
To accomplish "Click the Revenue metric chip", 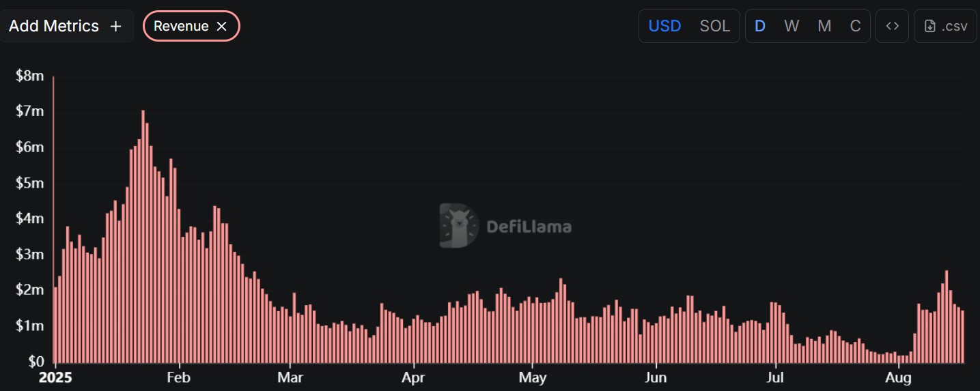I will click(181, 27).
